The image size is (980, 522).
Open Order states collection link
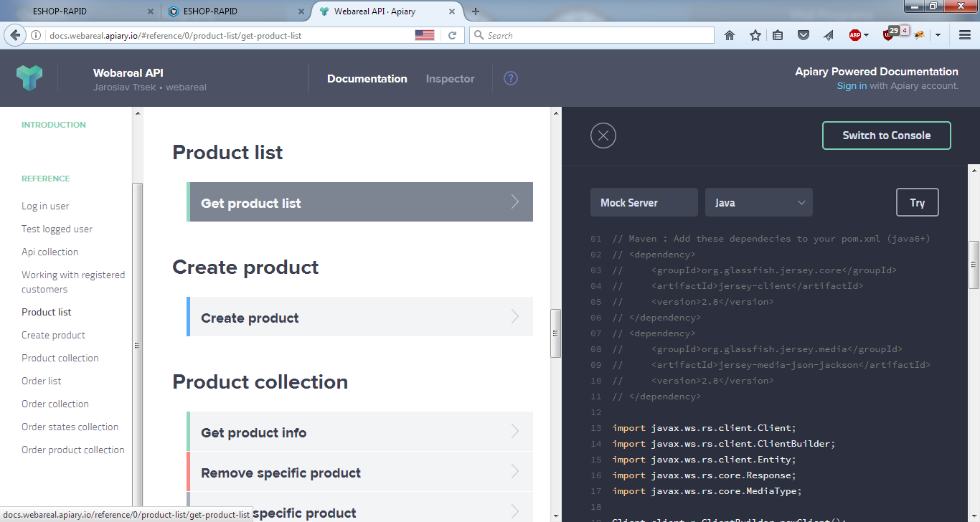[70, 427]
